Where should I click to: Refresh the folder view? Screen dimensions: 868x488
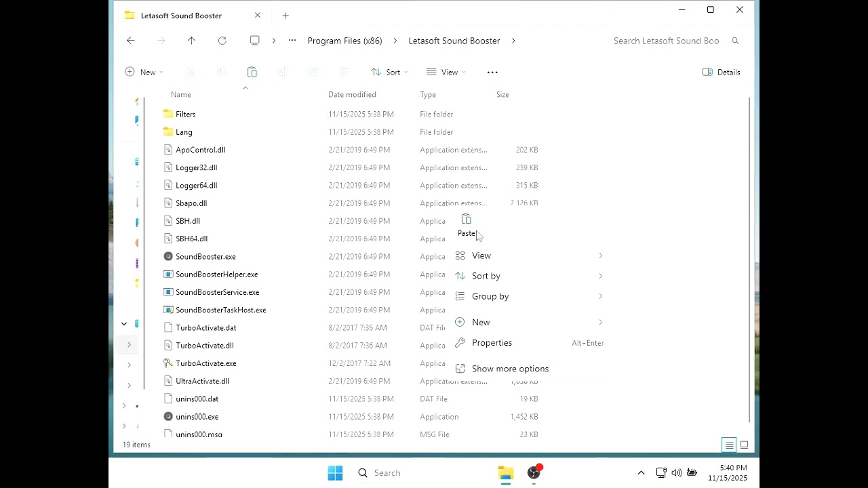(222, 41)
